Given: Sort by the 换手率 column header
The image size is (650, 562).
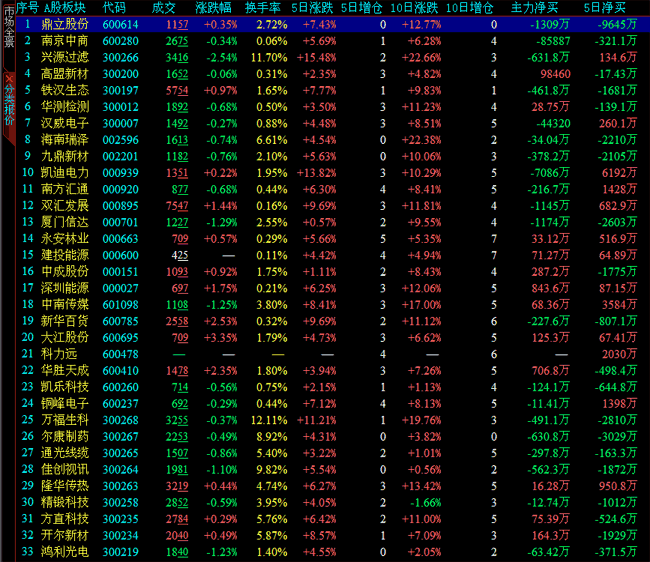Looking at the screenshot, I should [263, 7].
